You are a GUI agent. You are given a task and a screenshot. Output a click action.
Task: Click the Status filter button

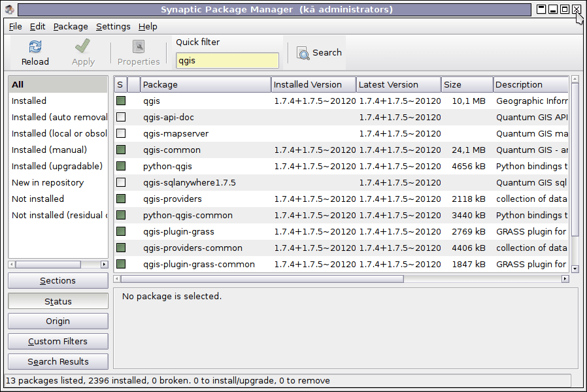coord(58,301)
